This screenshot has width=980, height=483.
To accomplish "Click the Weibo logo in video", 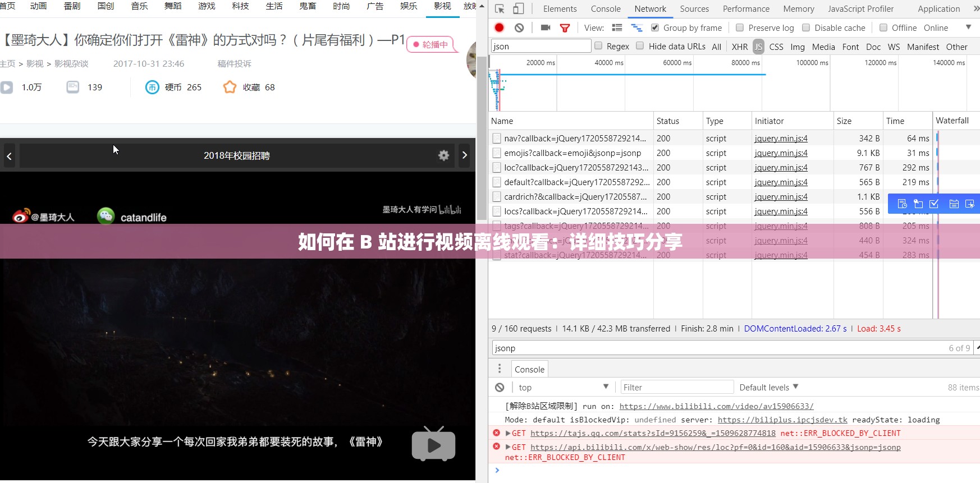I will [21, 216].
